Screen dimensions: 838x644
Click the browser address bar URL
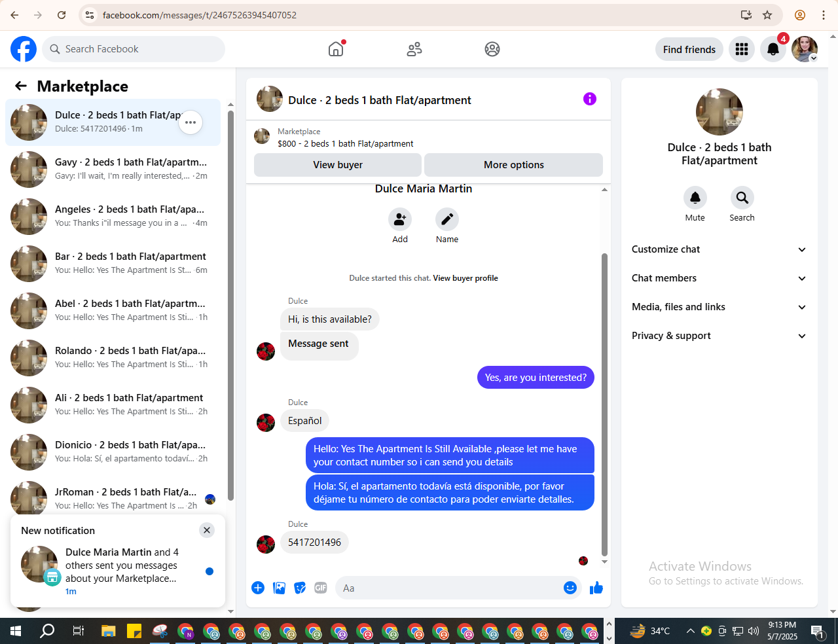(x=200, y=15)
